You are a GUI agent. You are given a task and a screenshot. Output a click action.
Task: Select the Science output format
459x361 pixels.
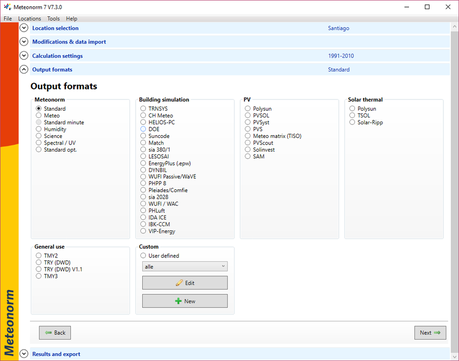(x=39, y=136)
